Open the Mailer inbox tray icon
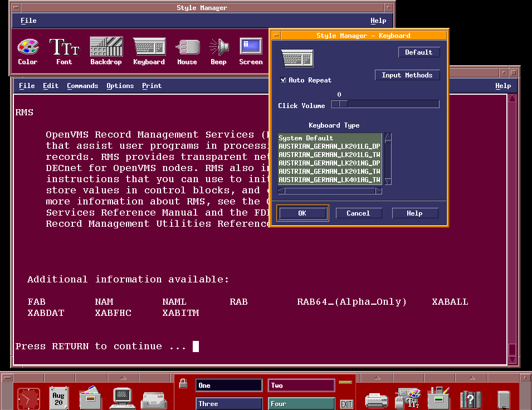Image resolution: width=532 pixels, height=410 pixels. [x=154, y=400]
